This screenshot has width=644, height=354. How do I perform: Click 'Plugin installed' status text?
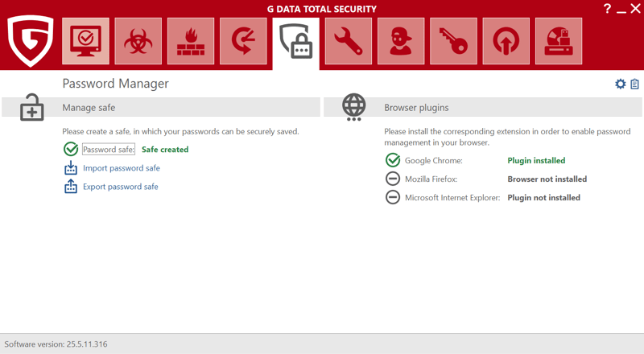[x=536, y=161]
